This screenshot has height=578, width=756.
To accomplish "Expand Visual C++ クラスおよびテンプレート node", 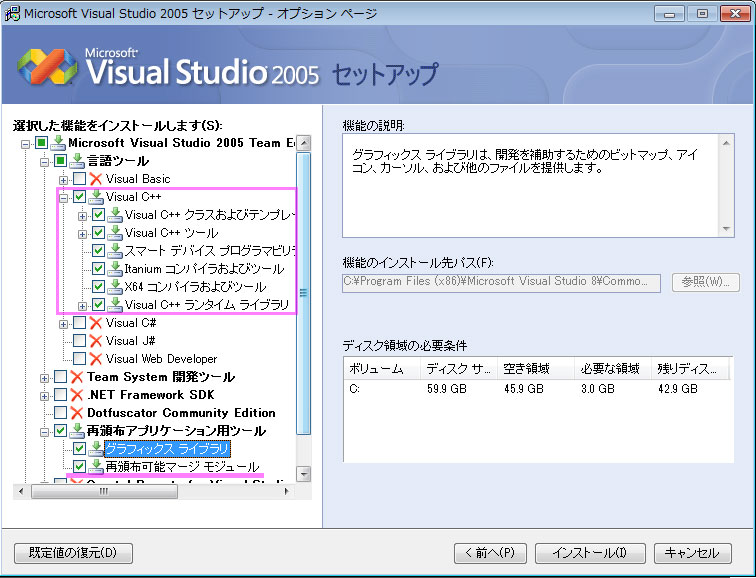I will pos(82,216).
